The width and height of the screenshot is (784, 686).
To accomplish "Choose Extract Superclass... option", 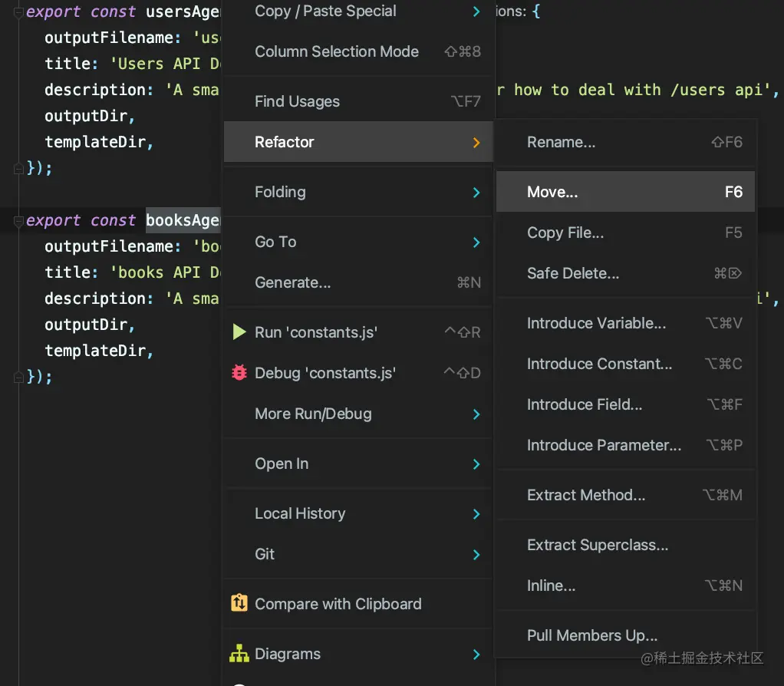I will (625, 545).
